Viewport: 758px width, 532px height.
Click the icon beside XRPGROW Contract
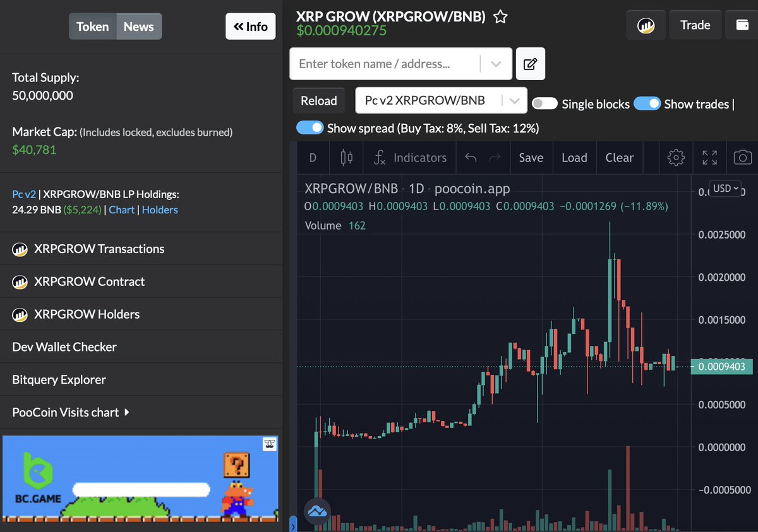point(20,282)
